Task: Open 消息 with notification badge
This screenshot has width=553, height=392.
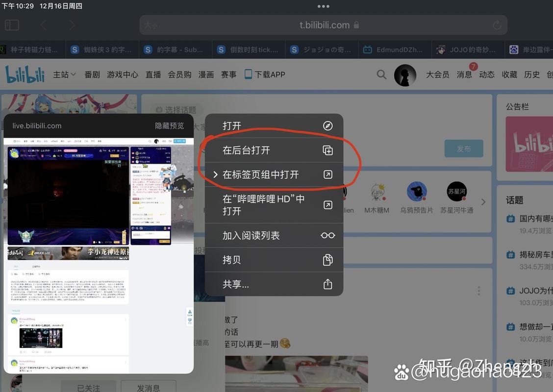Action: point(464,74)
